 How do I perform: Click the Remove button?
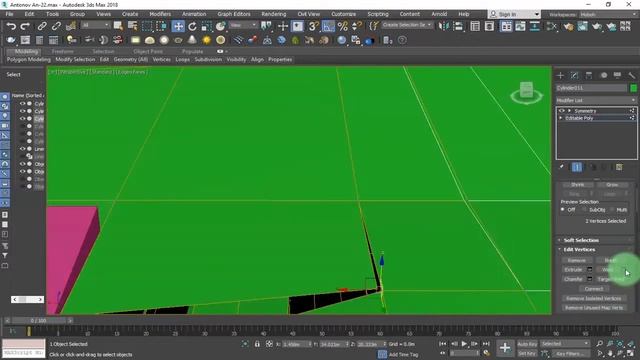577,260
